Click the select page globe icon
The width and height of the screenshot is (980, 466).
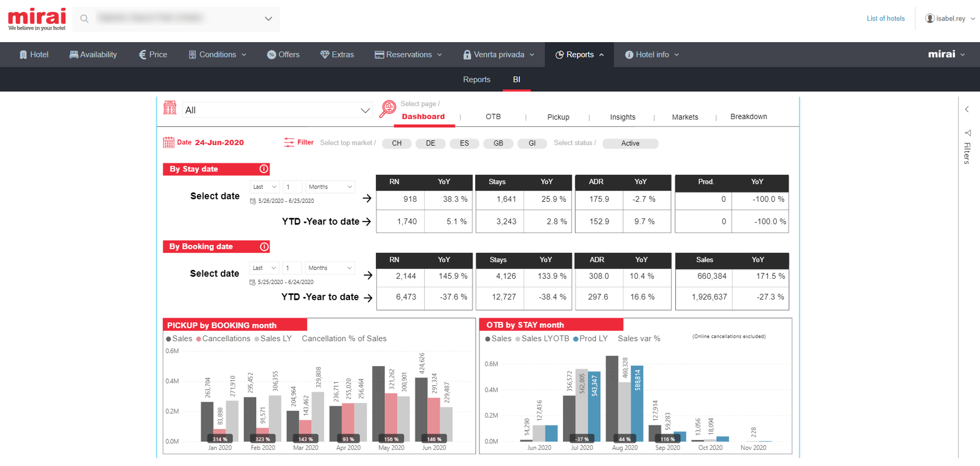tap(388, 109)
